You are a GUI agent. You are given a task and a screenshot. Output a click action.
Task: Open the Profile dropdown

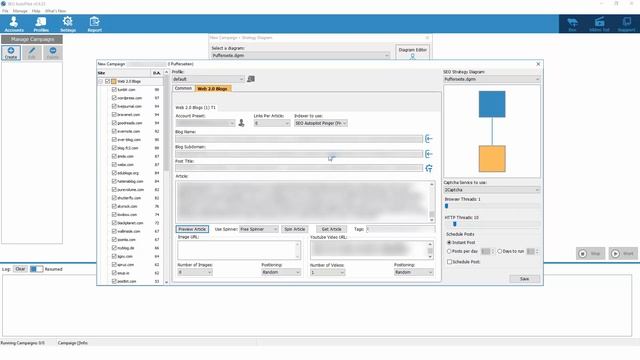208,79
